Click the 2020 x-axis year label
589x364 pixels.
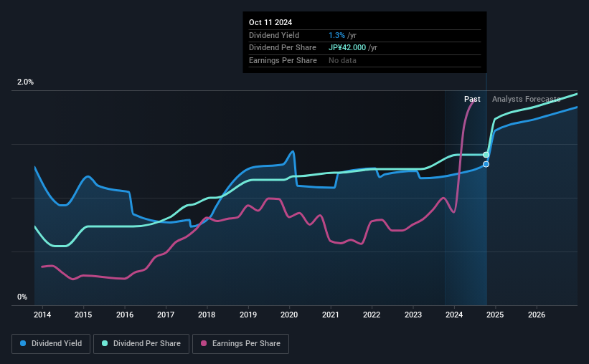coord(289,315)
